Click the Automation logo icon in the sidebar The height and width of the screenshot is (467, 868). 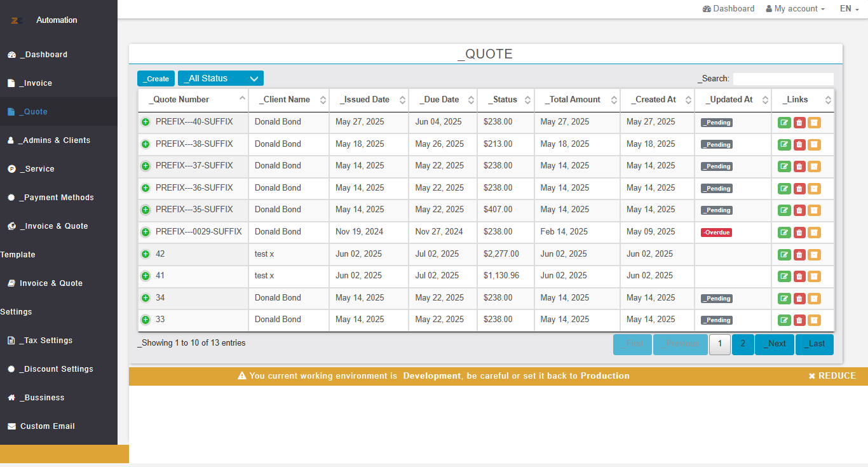(17, 20)
